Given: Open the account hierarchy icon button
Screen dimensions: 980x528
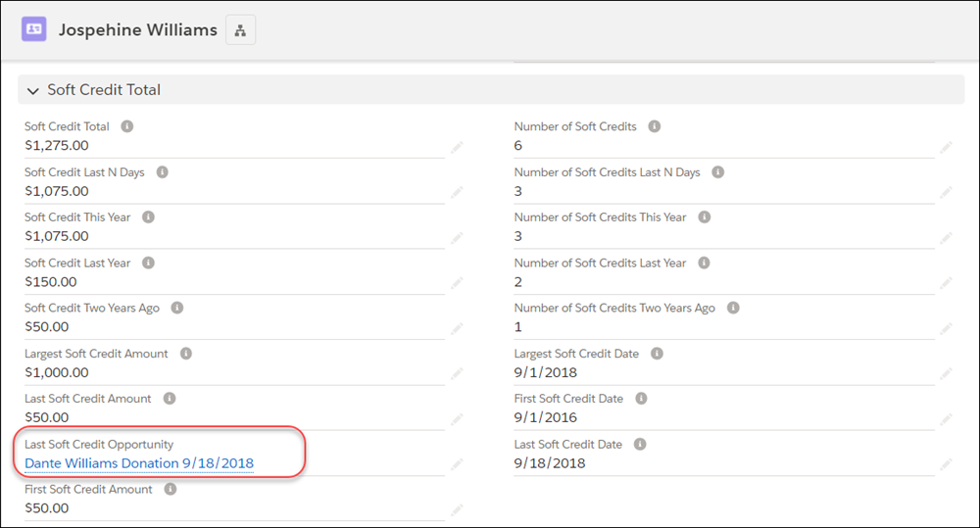Looking at the screenshot, I should click(x=240, y=30).
